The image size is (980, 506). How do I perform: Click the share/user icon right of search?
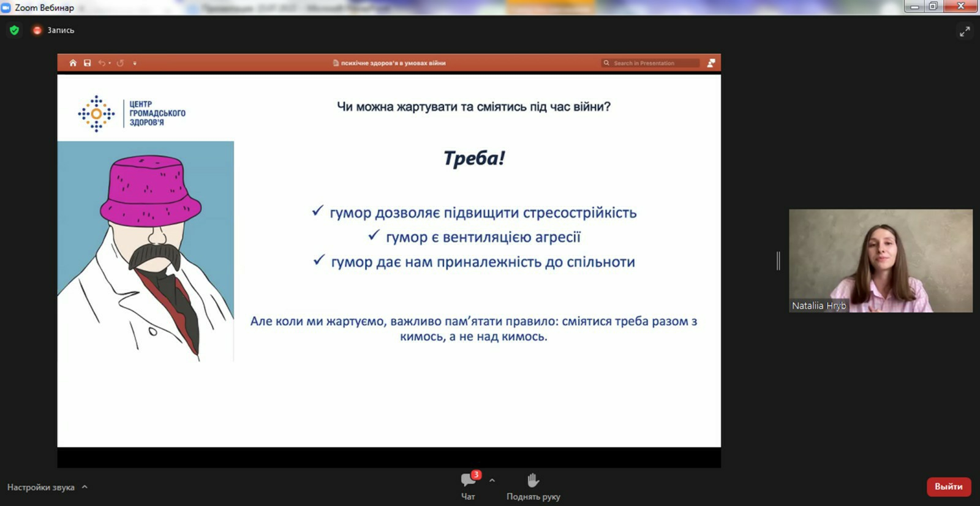(711, 63)
